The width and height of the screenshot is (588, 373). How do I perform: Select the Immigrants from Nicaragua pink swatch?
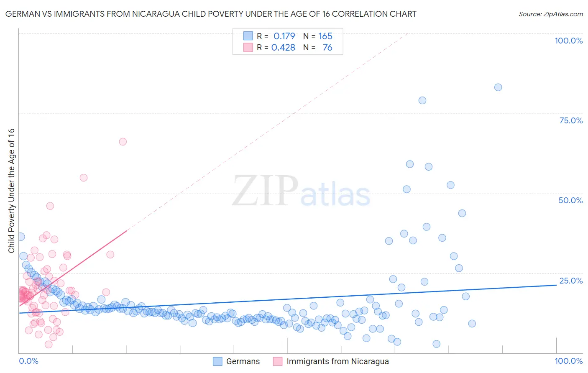[x=278, y=361]
